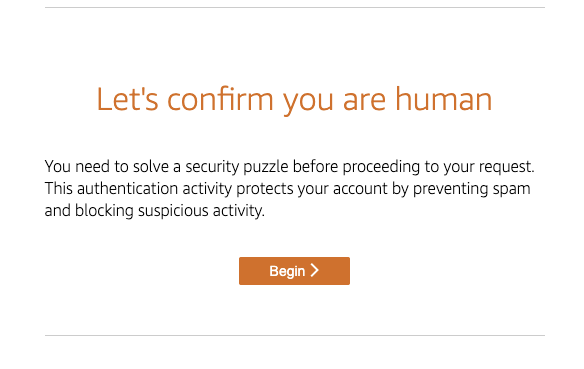The image size is (584, 369).
Task: Click the top horizontal divider line
Action: (x=295, y=7)
